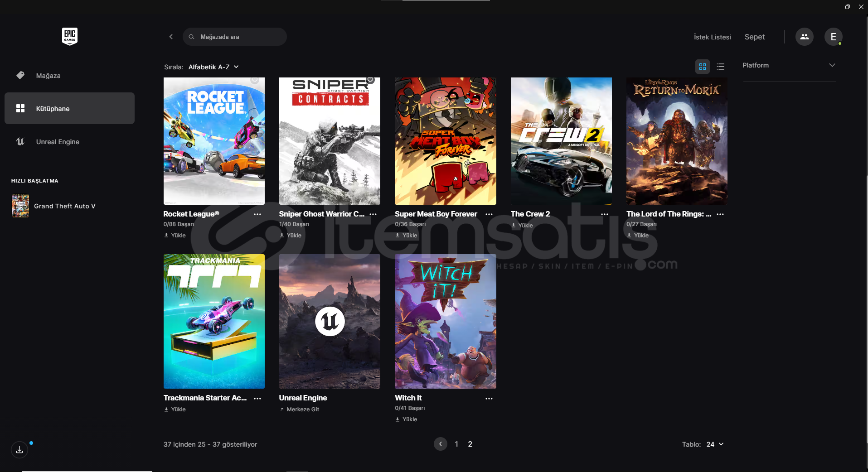Click the Epic Games logo
This screenshot has width=868, height=472.
[70, 36]
